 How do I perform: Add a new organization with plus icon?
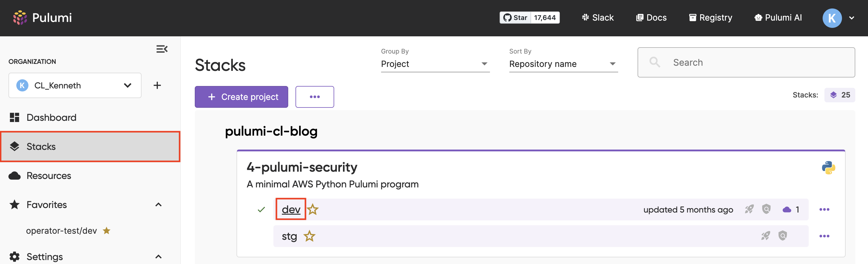pyautogui.click(x=157, y=85)
